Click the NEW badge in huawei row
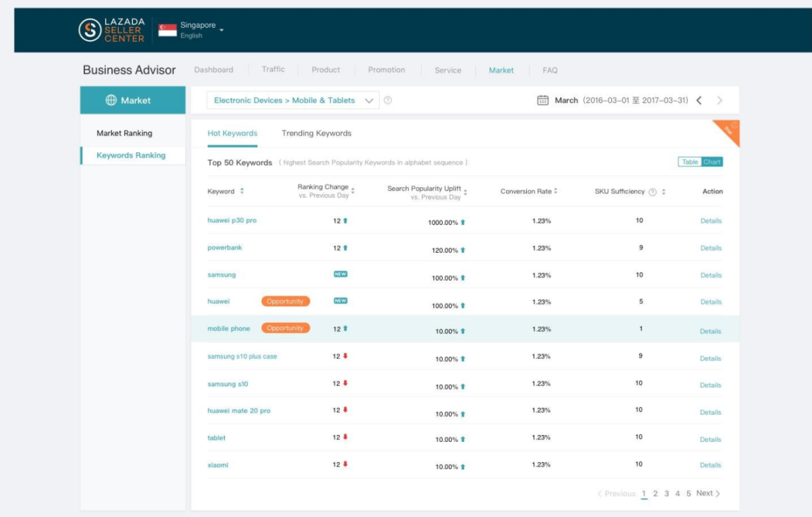Viewport: 812px width, 517px height. point(341,301)
